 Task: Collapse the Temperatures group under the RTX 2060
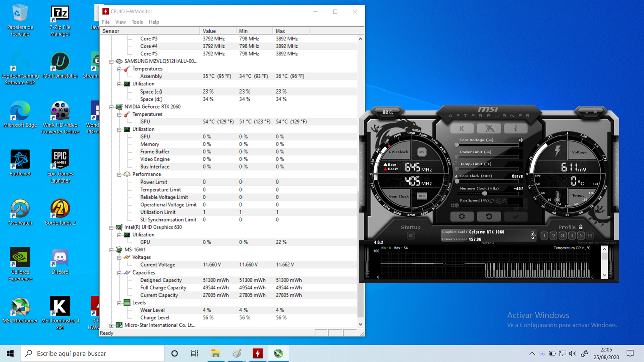click(119, 114)
